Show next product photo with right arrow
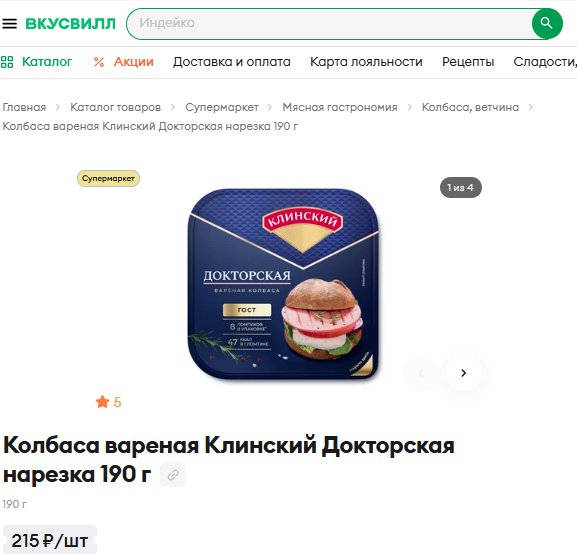 coord(464,373)
